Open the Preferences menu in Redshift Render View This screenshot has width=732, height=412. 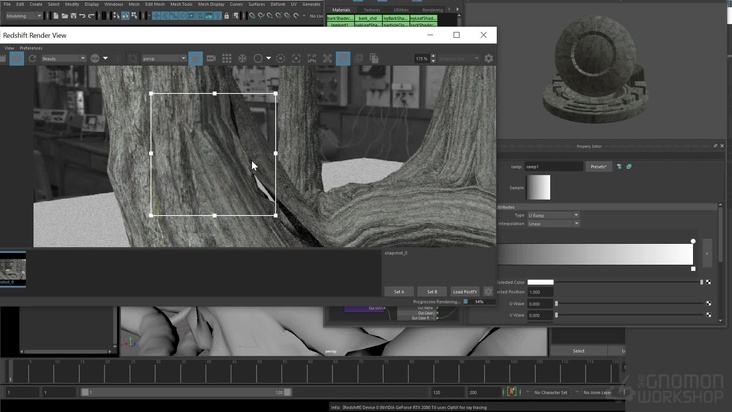(31, 48)
